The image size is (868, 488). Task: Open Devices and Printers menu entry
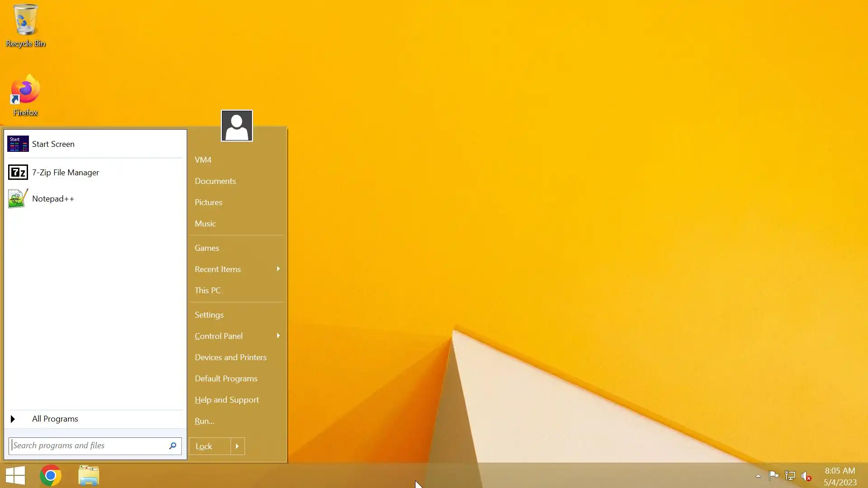click(231, 357)
